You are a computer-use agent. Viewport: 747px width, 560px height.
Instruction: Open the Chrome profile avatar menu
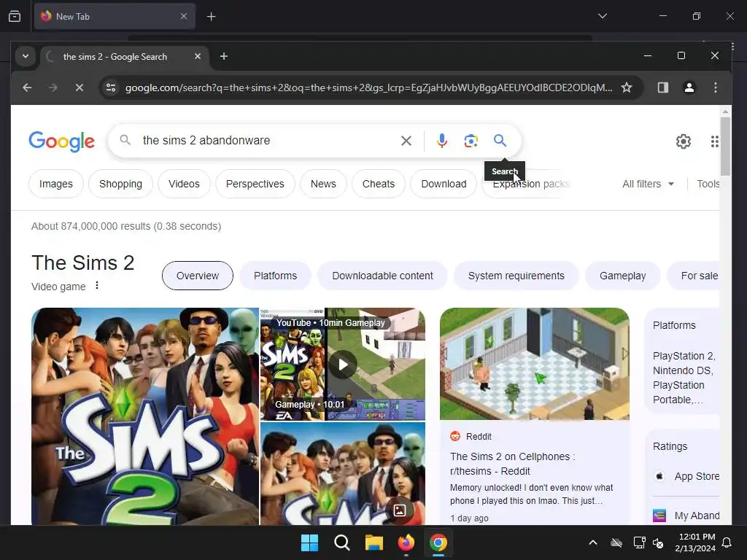tap(689, 87)
